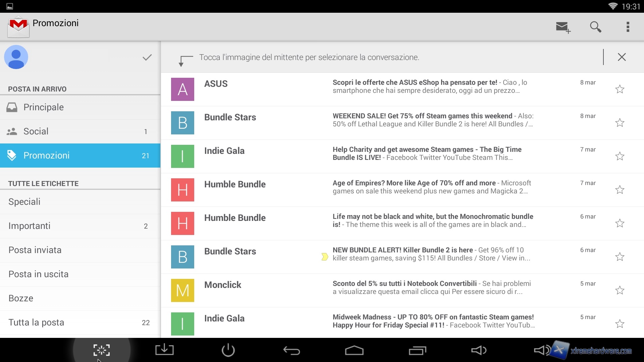Open the three-dot overflow menu
This screenshot has height=362, width=644.
point(628,27)
